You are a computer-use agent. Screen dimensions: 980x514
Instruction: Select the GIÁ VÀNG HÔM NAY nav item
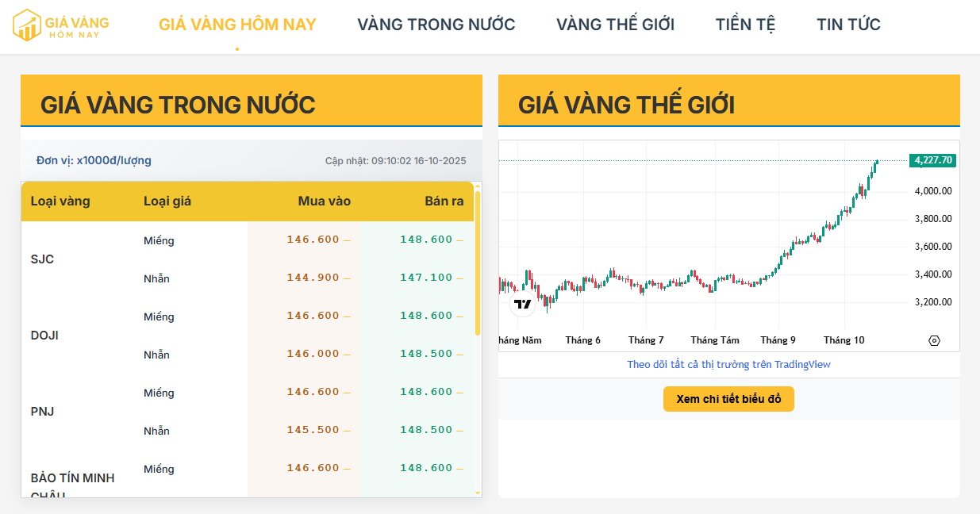(237, 25)
